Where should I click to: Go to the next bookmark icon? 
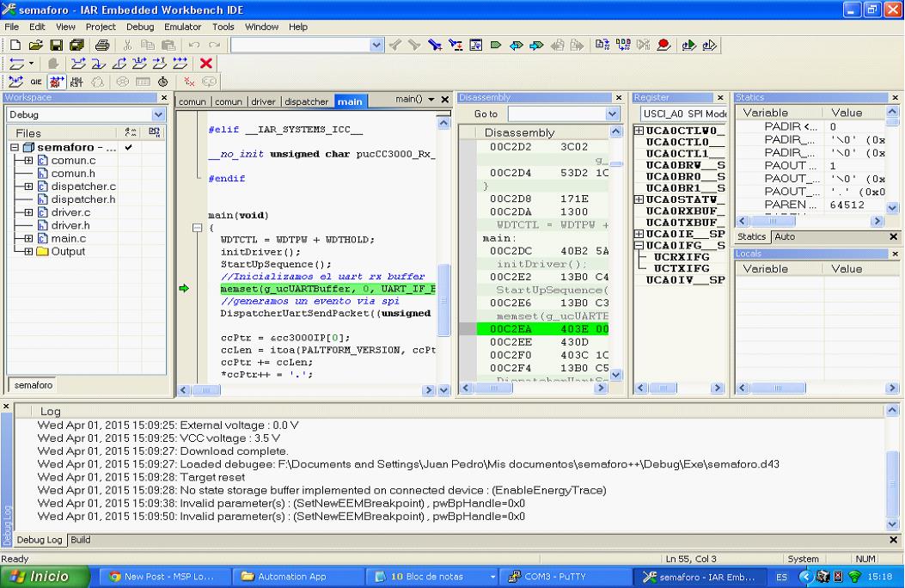536,45
